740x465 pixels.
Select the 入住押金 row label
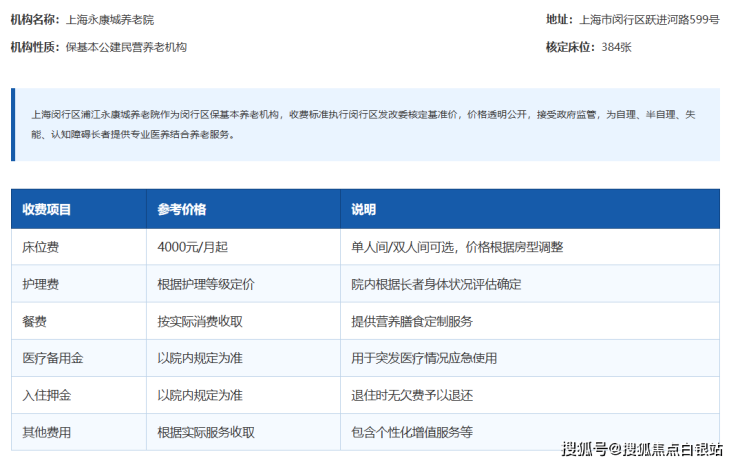pos(47,395)
